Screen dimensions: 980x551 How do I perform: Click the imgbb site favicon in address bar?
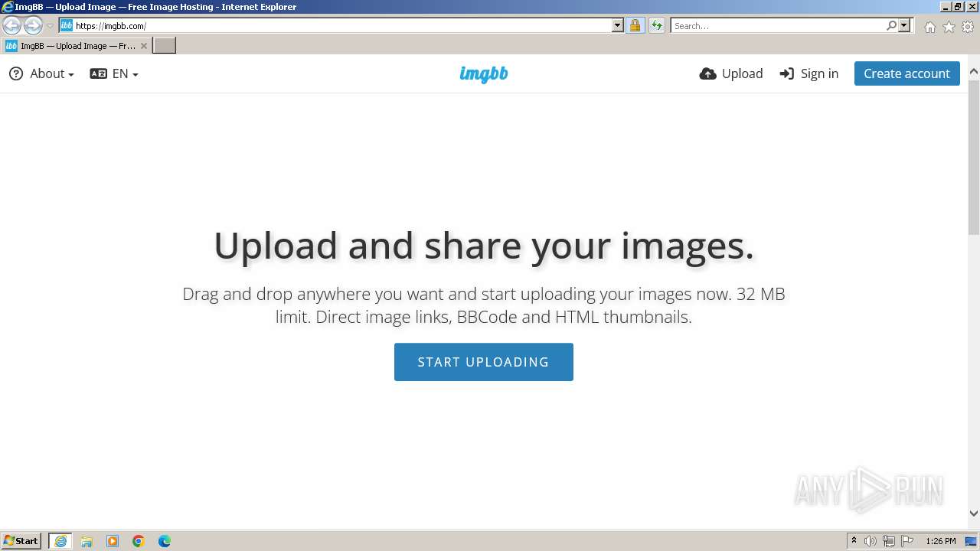tap(67, 25)
